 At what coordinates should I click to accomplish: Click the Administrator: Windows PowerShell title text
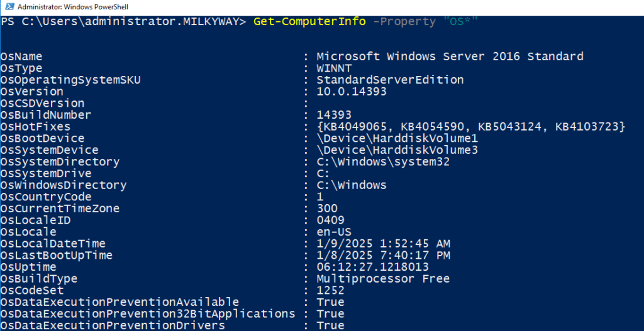tap(73, 7)
